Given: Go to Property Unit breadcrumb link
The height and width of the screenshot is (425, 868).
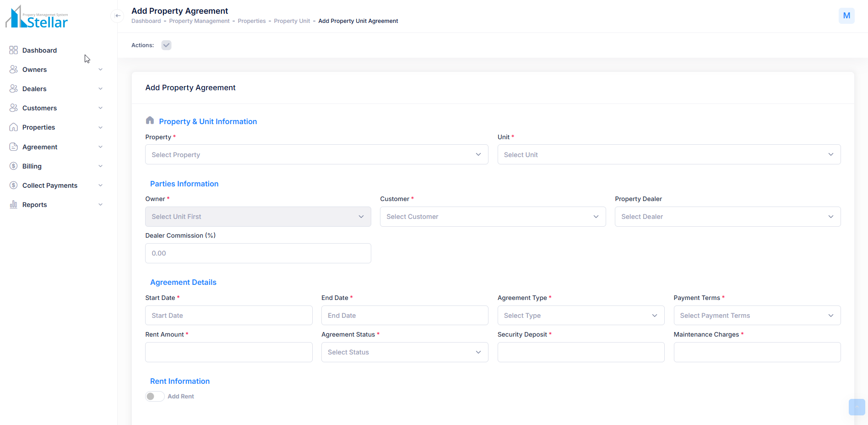Looking at the screenshot, I should click(292, 21).
